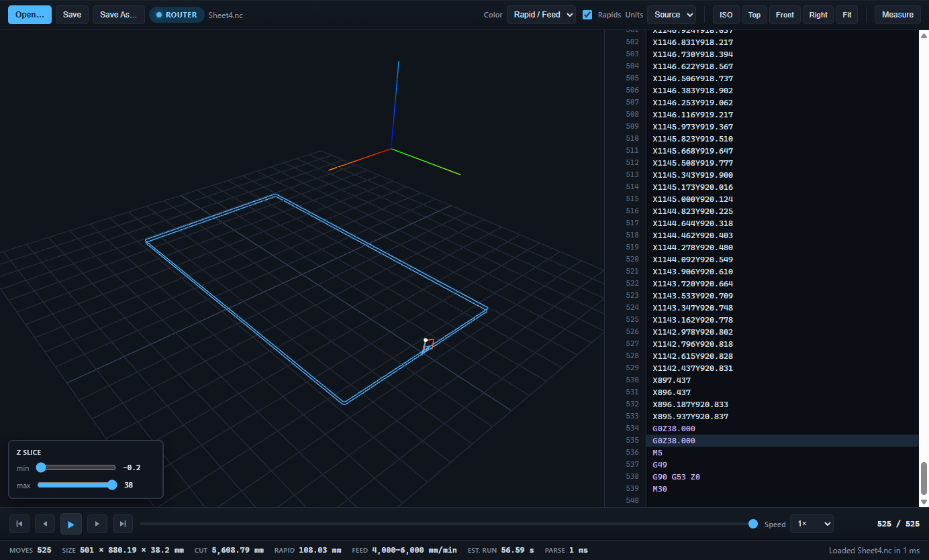Jump to first move in playback
The image size is (929, 560).
click(19, 524)
